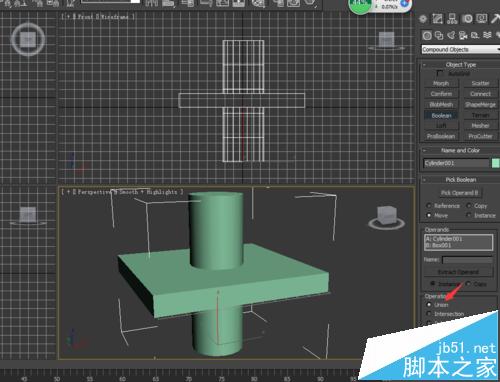The width and height of the screenshot is (500, 382).
Task: Click the Extract Operand button
Action: [x=458, y=272]
